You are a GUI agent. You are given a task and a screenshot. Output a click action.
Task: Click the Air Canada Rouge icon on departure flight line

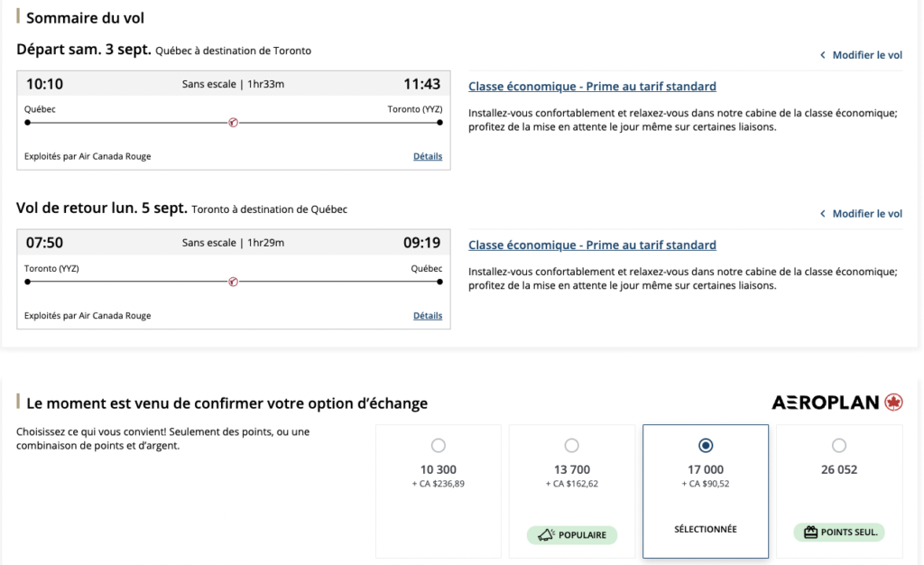(x=233, y=123)
